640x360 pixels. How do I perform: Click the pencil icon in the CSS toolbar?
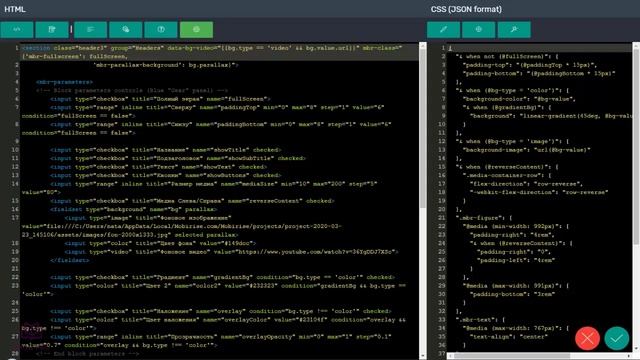click(x=444, y=29)
